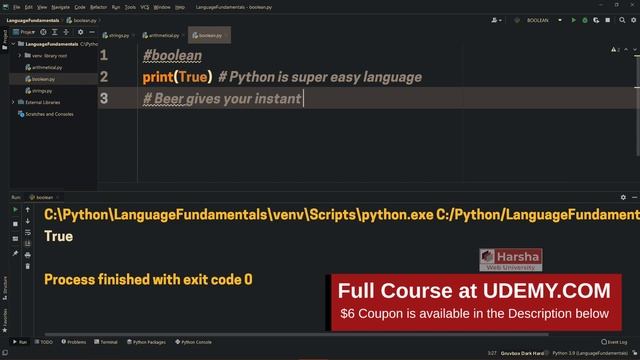Viewport: 640px width, 360px height.
Task: Expand all icon in Project panel toolbar
Action: (55, 32)
